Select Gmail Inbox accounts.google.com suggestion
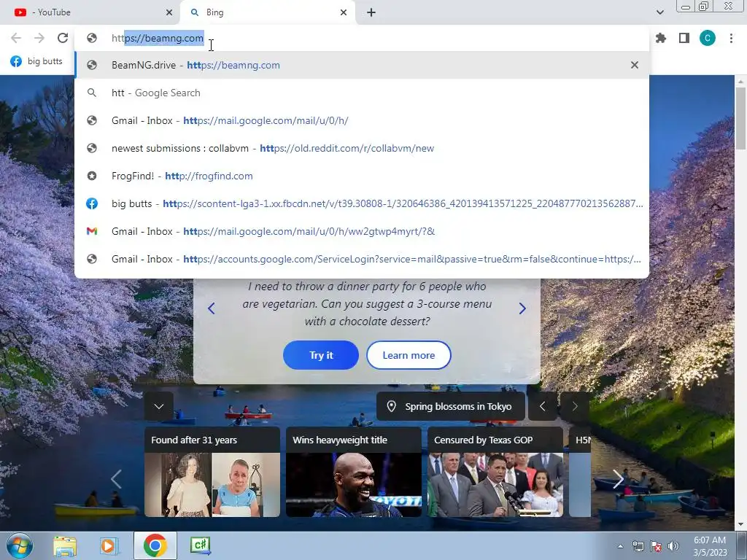This screenshot has height=560, width=747. 362,259
